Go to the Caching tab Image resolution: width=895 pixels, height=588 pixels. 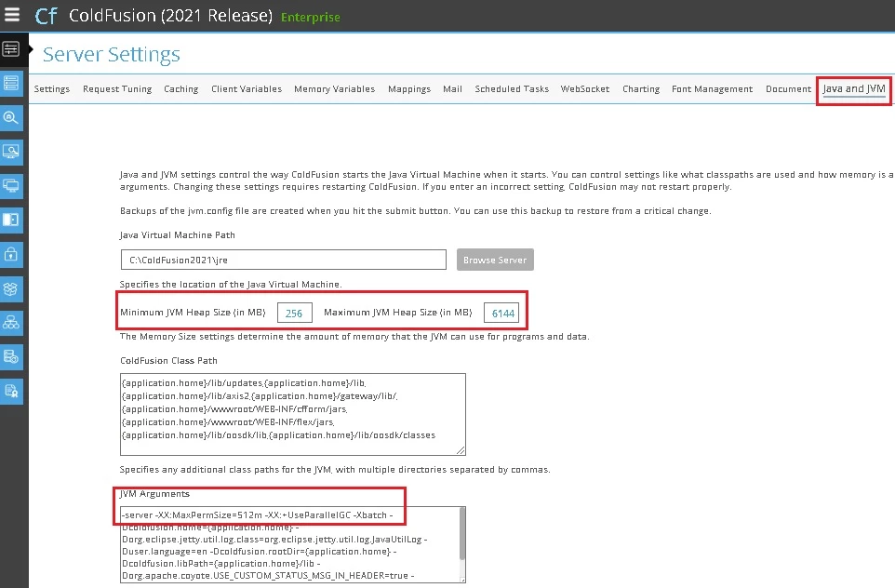pos(180,89)
